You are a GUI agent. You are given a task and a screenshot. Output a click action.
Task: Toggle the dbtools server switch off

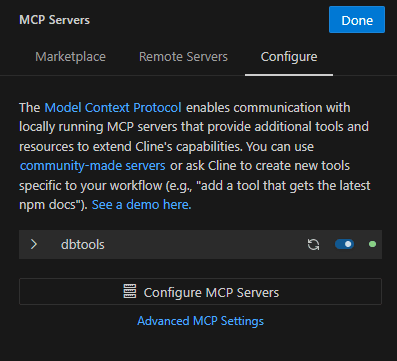click(x=344, y=244)
